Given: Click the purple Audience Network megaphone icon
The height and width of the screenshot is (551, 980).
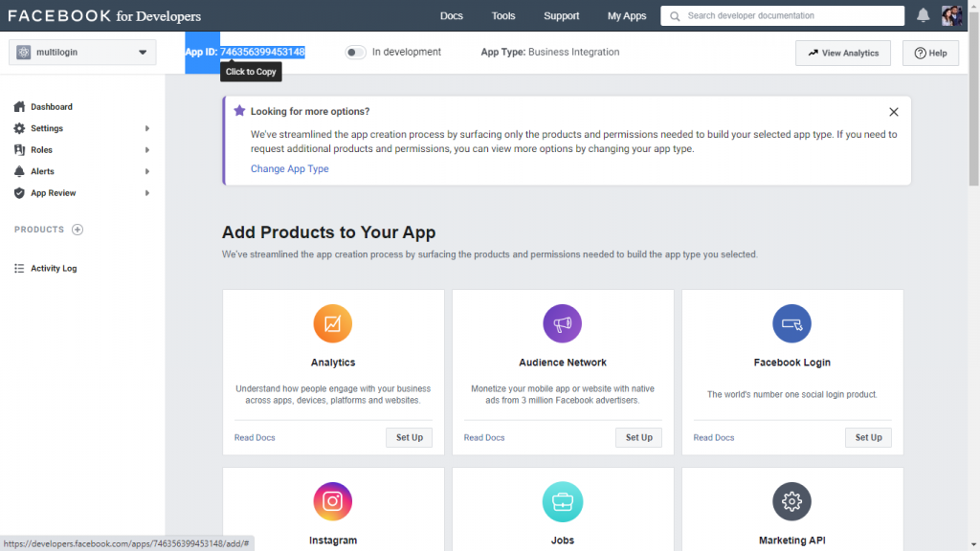Looking at the screenshot, I should (562, 323).
